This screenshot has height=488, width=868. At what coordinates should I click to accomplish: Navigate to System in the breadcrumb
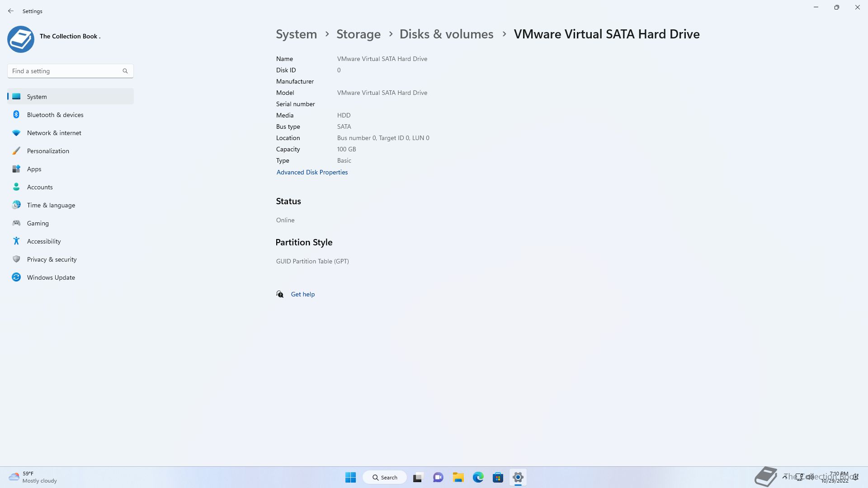(x=297, y=34)
